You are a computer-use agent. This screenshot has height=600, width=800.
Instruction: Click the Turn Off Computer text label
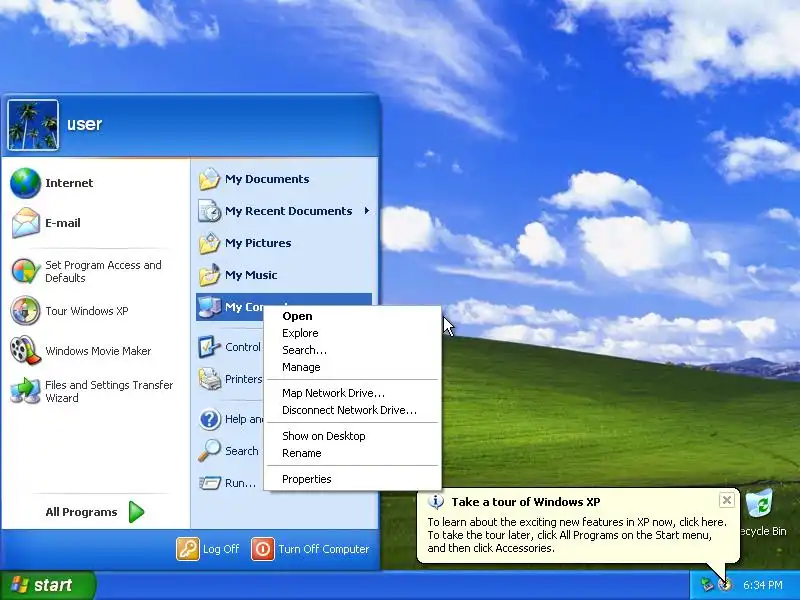pos(323,549)
